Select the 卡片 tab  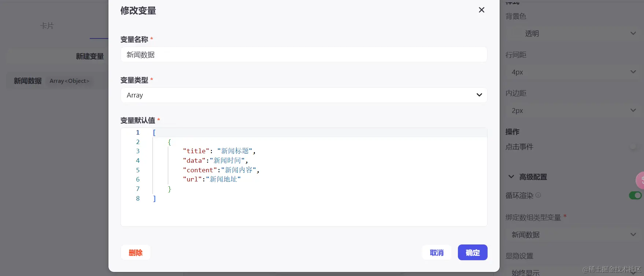tap(47, 26)
